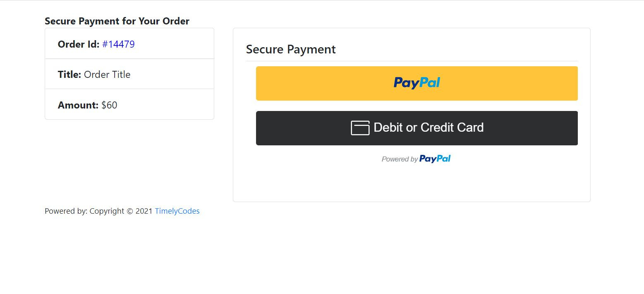
Task: Open order number #14479 link
Action: tap(118, 44)
